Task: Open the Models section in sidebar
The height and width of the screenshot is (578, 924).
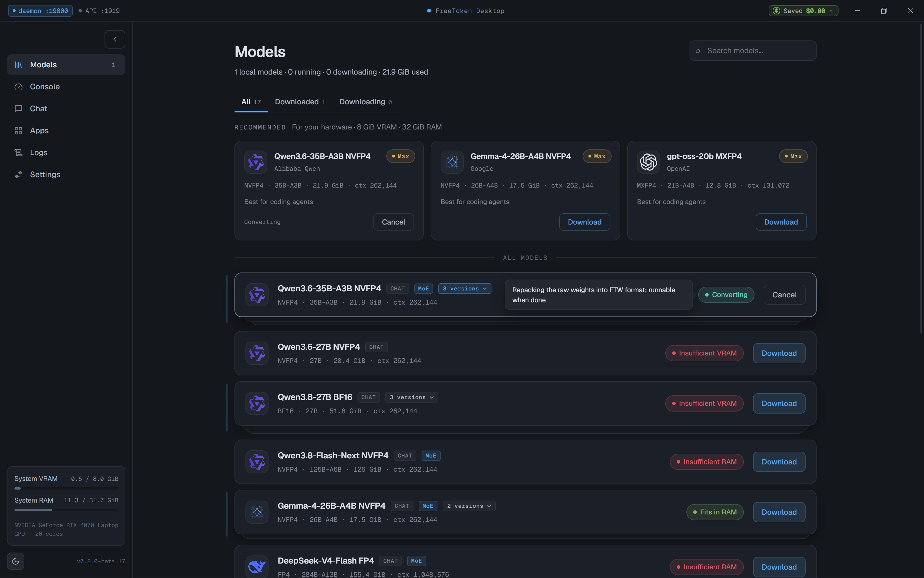Action: point(66,65)
